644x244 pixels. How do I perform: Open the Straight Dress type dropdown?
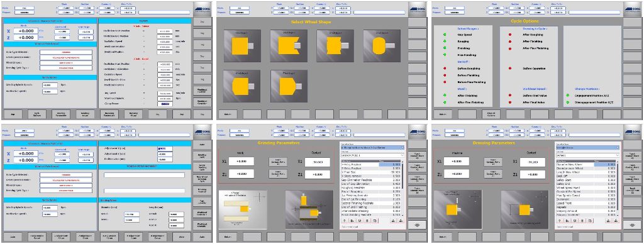587,147
